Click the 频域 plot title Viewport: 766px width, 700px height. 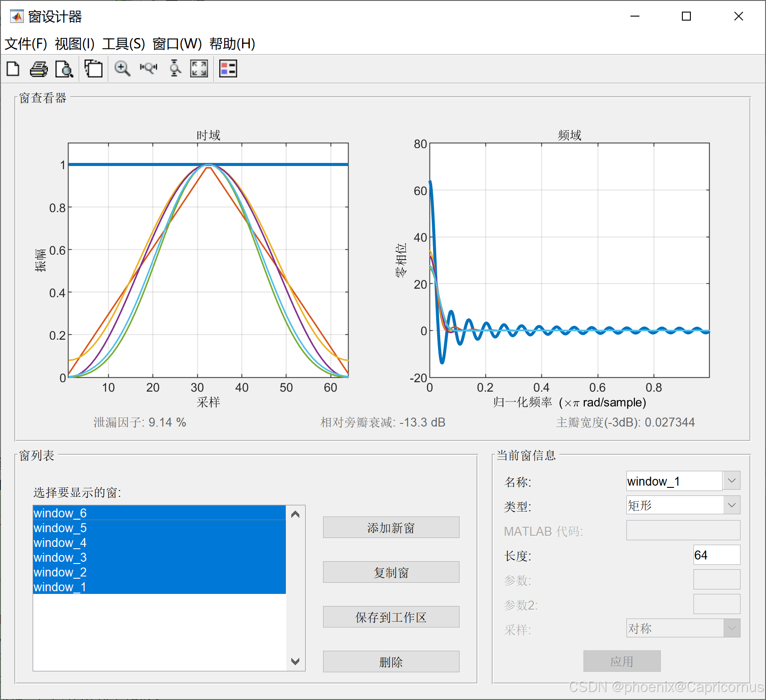[x=570, y=135]
